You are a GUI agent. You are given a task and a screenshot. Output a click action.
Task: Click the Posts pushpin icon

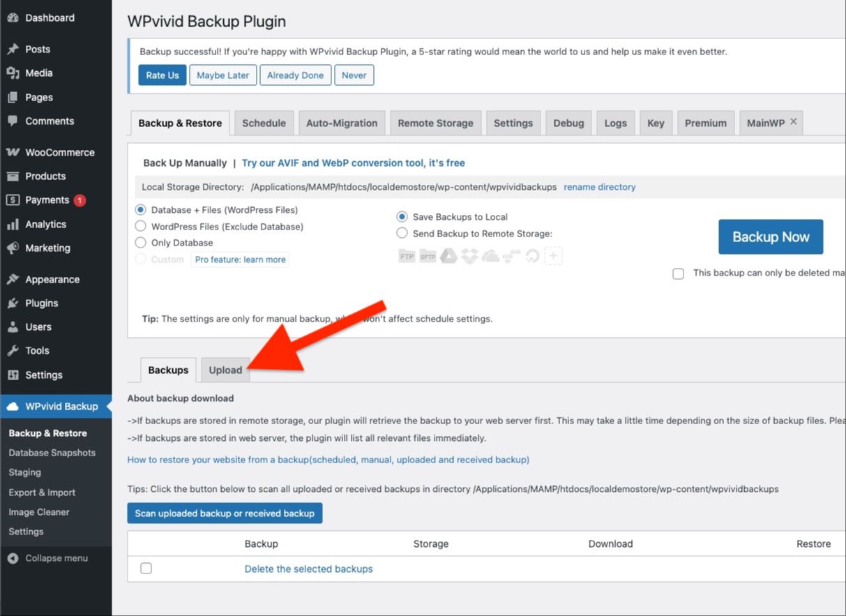point(13,49)
